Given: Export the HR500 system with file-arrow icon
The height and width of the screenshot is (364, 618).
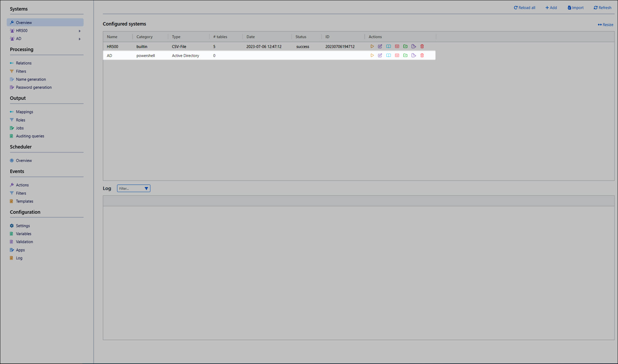Looking at the screenshot, I should pos(414,46).
